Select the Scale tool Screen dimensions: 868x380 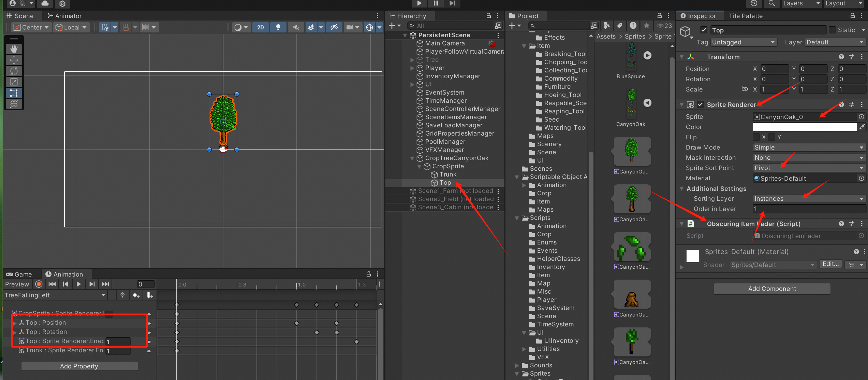pos(14,82)
